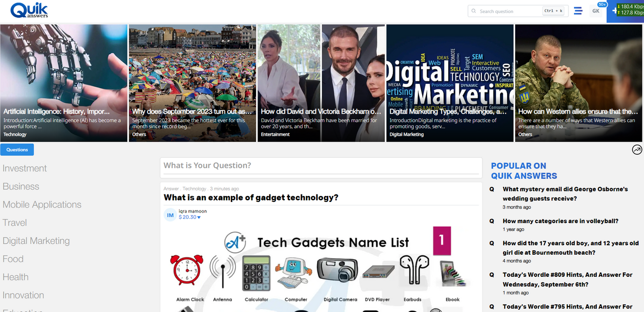This screenshot has width=644, height=312.
Task: Click the plus icon in blue header button
Action: [x=614, y=10]
